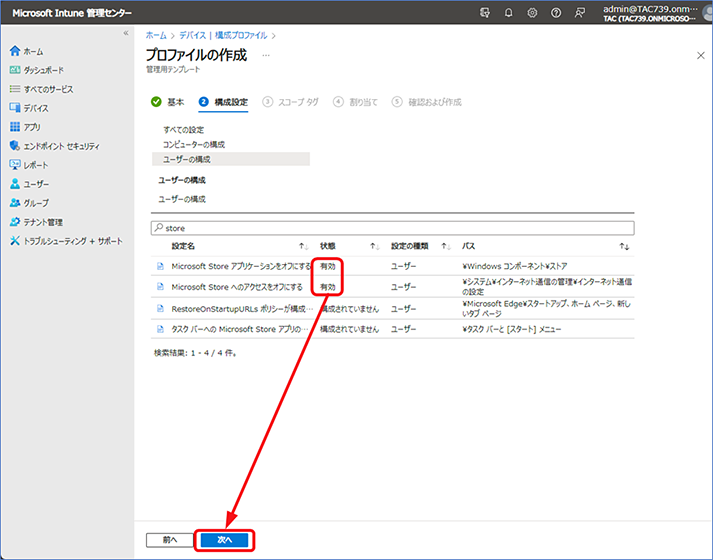Open Cloud Shell icon in header

point(485,13)
